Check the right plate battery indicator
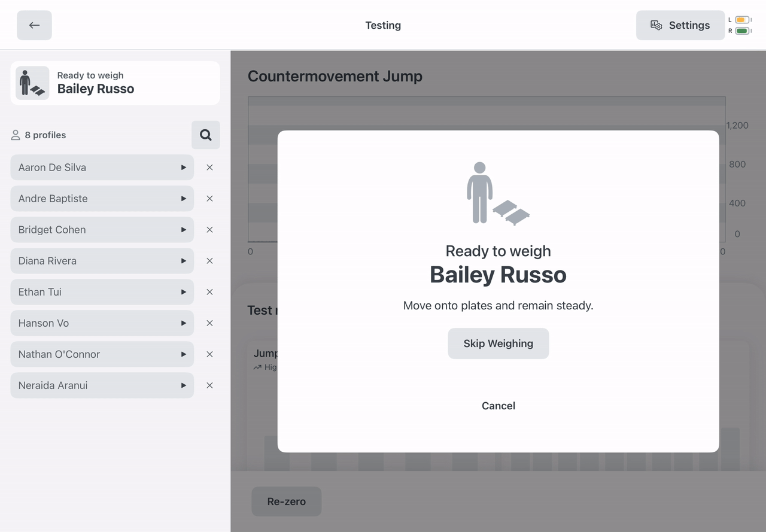 743,31
